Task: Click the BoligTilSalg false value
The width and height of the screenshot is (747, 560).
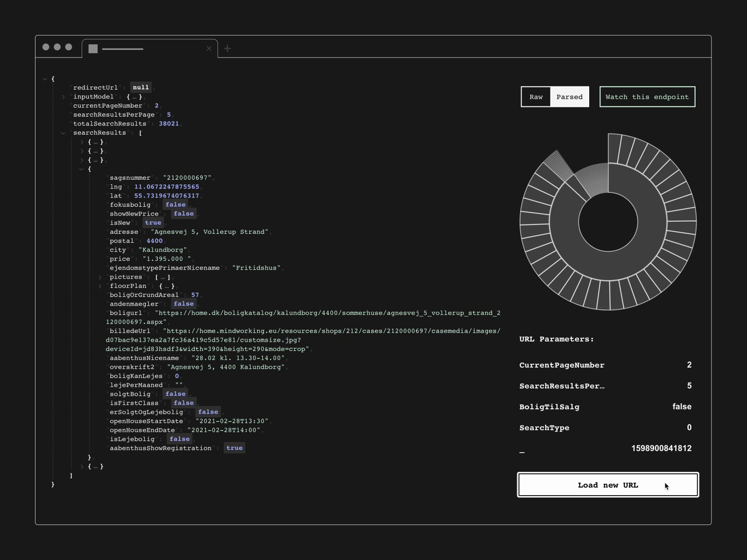Action: (682, 406)
